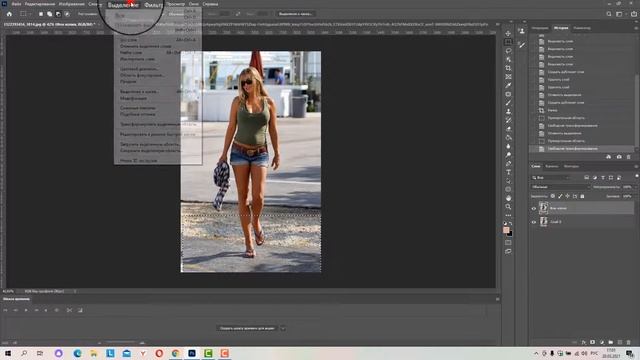Add layer mask icon in Layers panel
The height and width of the screenshot is (360, 640).
(x=592, y=342)
